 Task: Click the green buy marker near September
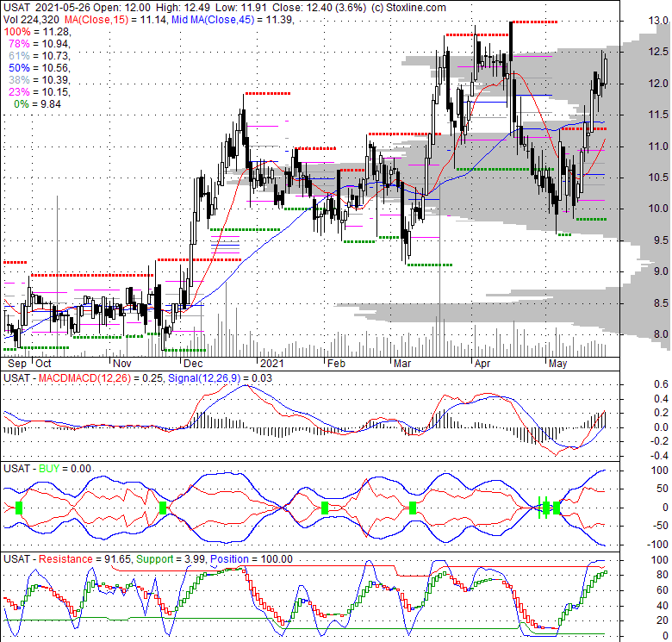(x=18, y=508)
